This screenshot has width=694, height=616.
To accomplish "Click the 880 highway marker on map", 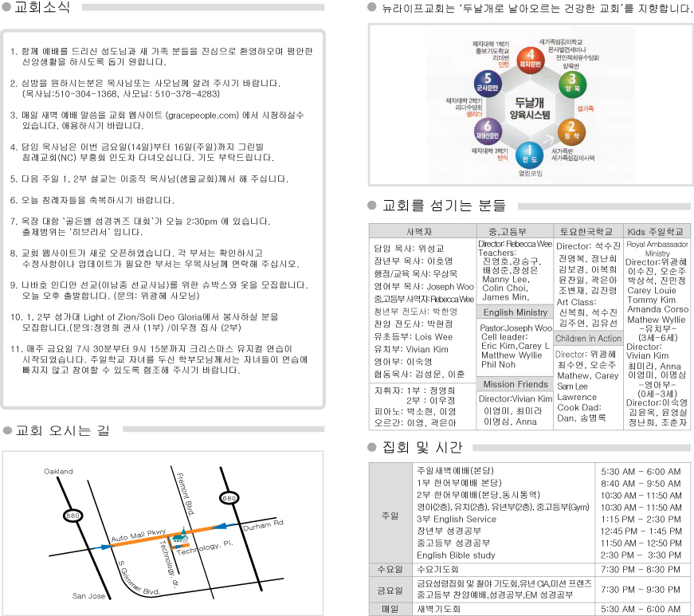I will pyautogui.click(x=73, y=516).
